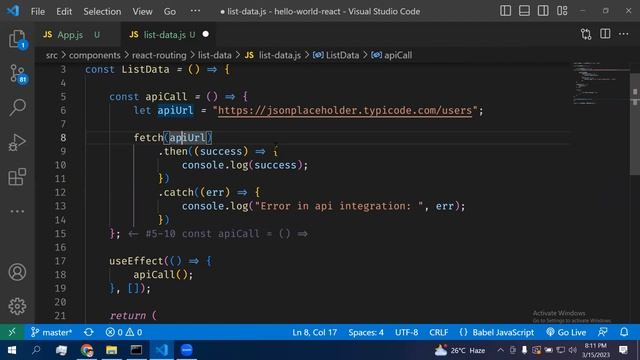Synchronize changes icon in status bar
This screenshot has height=360, width=640.
(x=89, y=332)
